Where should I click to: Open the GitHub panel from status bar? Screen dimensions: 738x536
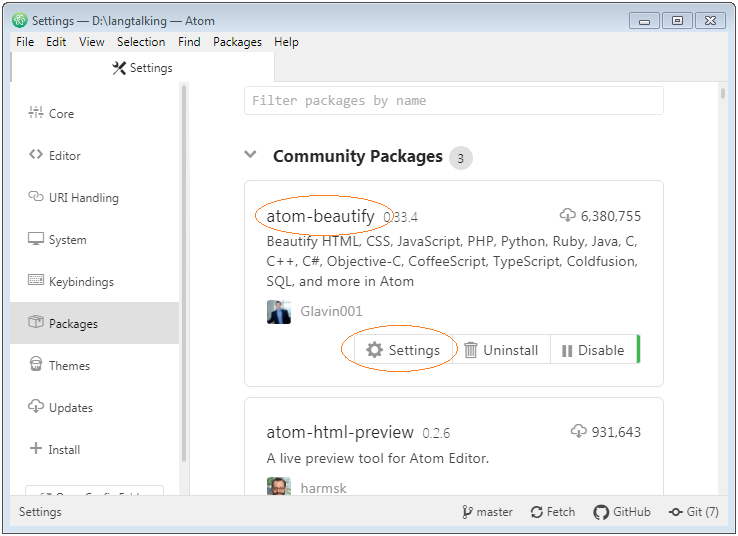click(x=622, y=512)
